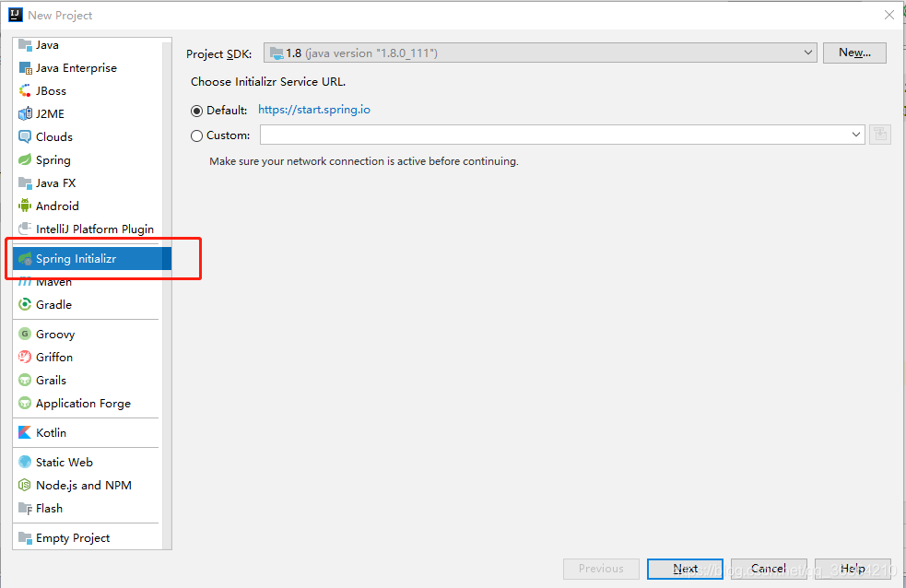Select the Static Web entry

(88, 462)
